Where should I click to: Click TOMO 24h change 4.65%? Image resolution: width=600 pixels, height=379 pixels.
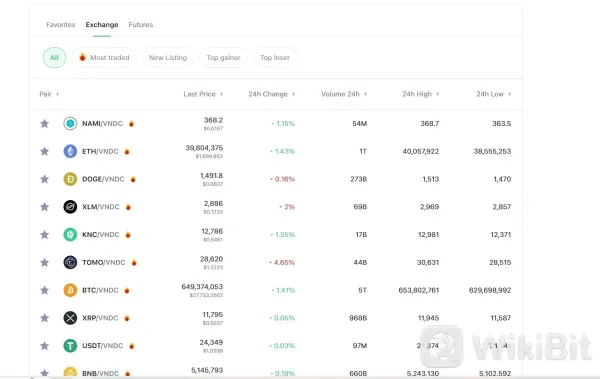point(282,262)
